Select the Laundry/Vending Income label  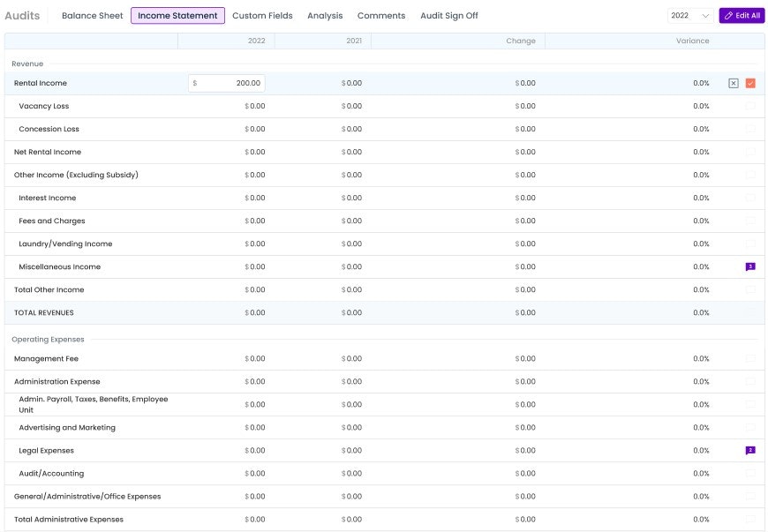point(65,244)
